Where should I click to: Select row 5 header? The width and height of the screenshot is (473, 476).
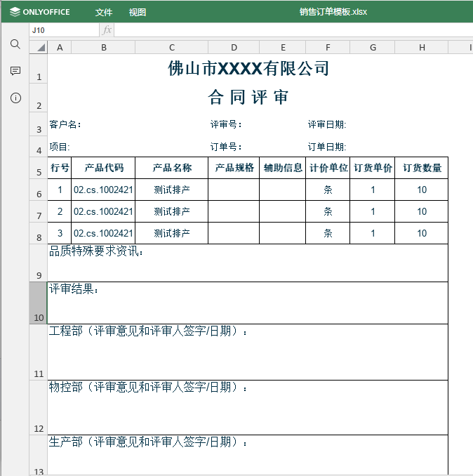[38, 168]
